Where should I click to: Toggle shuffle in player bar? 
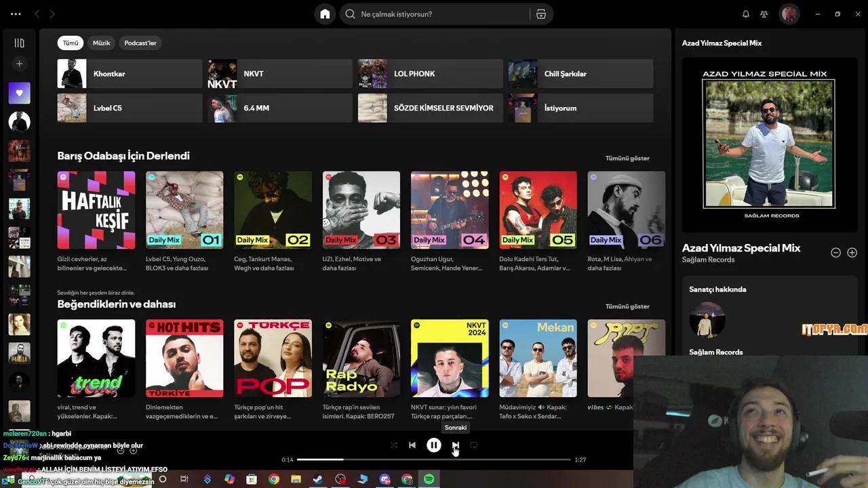click(x=394, y=445)
